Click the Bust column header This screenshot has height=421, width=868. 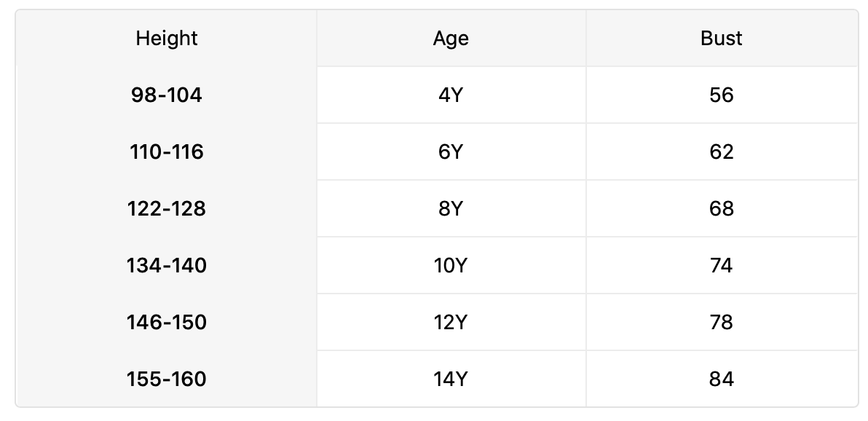[x=721, y=39]
